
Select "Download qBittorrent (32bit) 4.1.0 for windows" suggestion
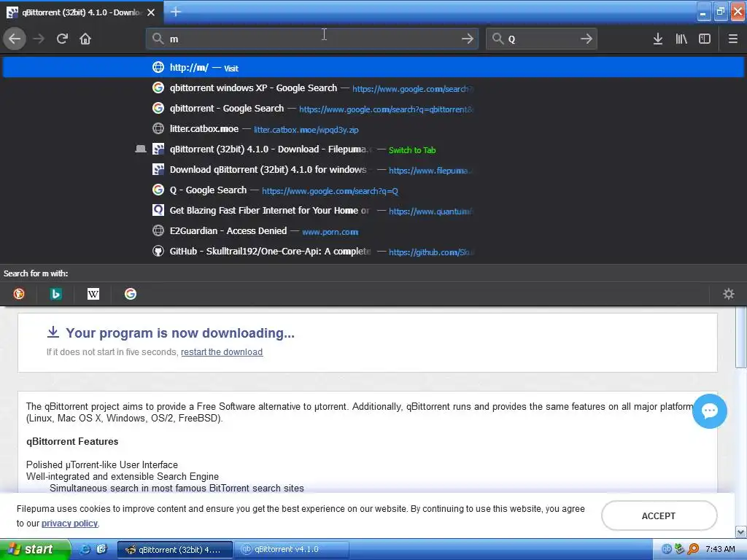373,170
